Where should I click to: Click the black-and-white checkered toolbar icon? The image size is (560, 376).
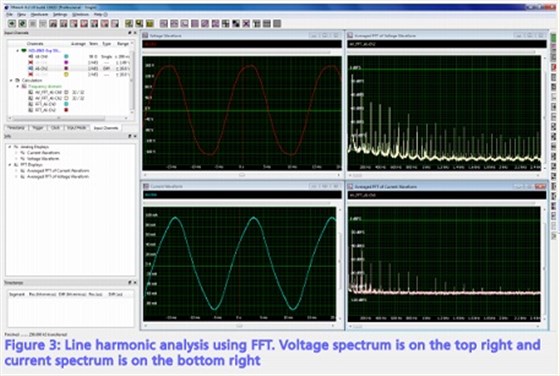point(236,24)
